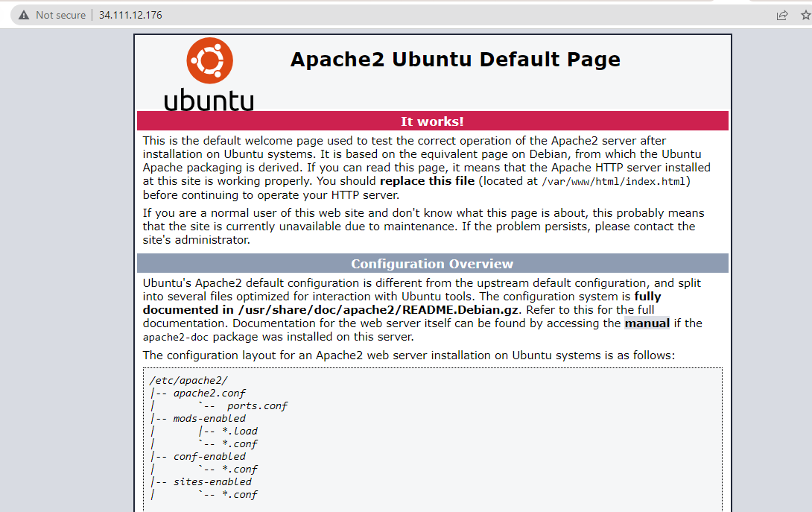Viewport: 812px width, 512px height.
Task: Click the sites-enabled tree entry
Action: [x=212, y=482]
